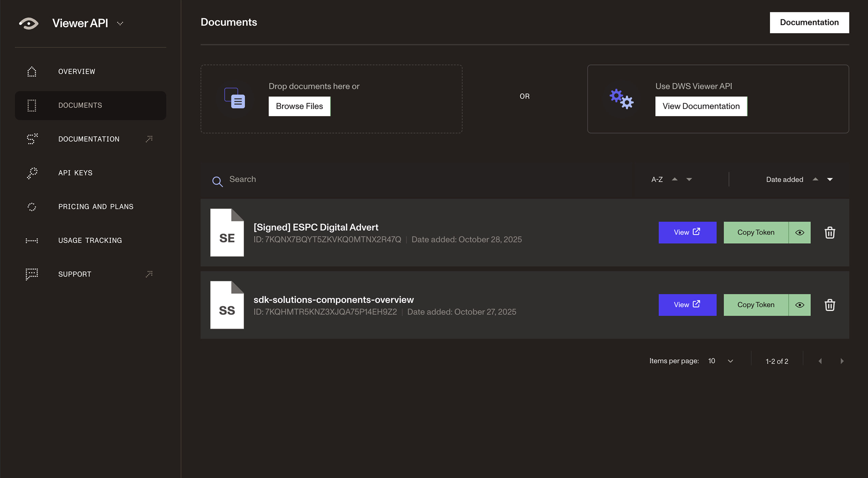Click the gears icon in DWS API card
The height and width of the screenshot is (478, 868).
tap(621, 99)
